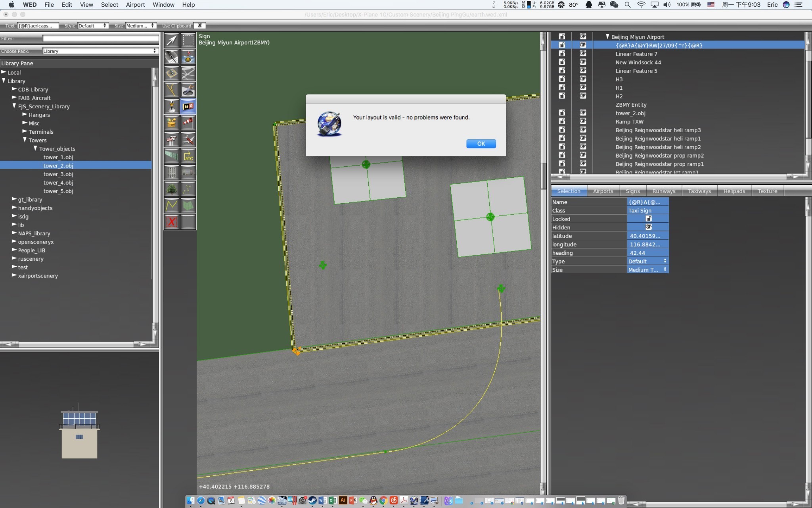Select the yellow zigzag Line tool
This screenshot has width=812, height=508.
point(172,206)
